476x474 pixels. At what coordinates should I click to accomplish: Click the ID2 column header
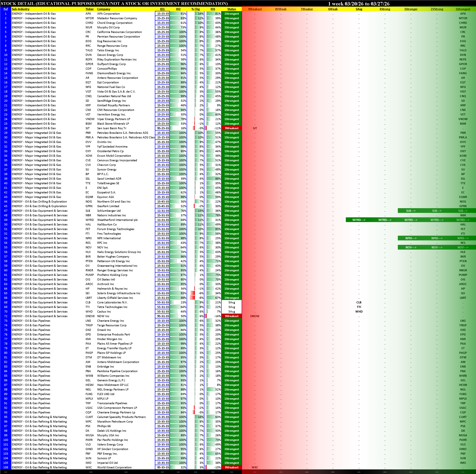(x=178, y=9)
